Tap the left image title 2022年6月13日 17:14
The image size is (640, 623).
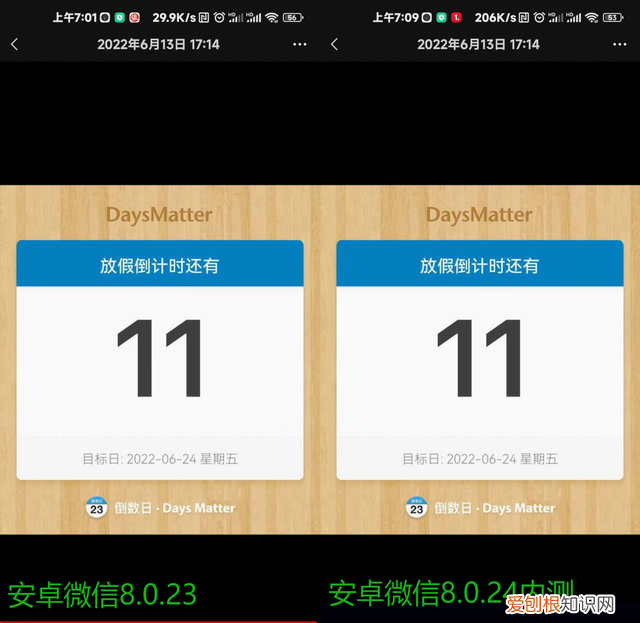[158, 44]
